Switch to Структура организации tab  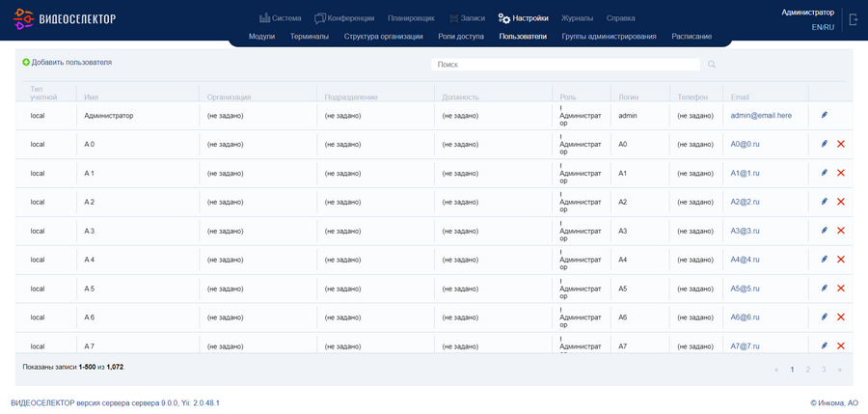tap(384, 37)
